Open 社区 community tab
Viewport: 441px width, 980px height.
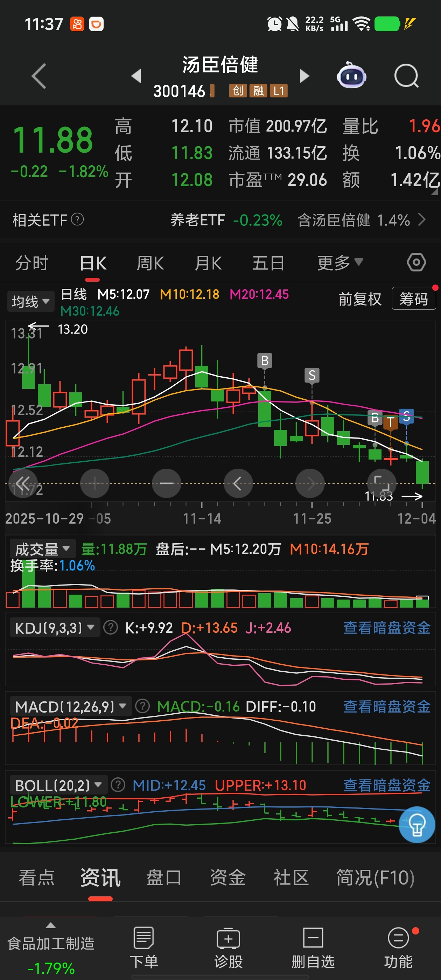[291, 877]
